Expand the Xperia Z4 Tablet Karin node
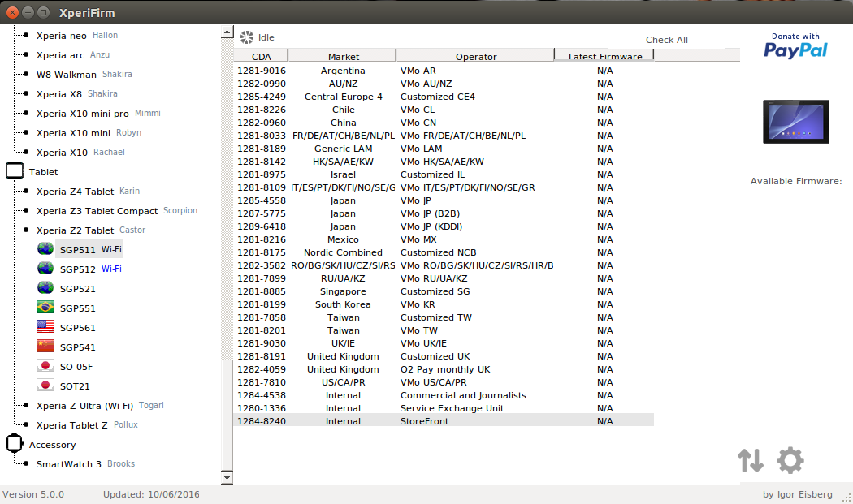853x504 pixels. (25, 191)
